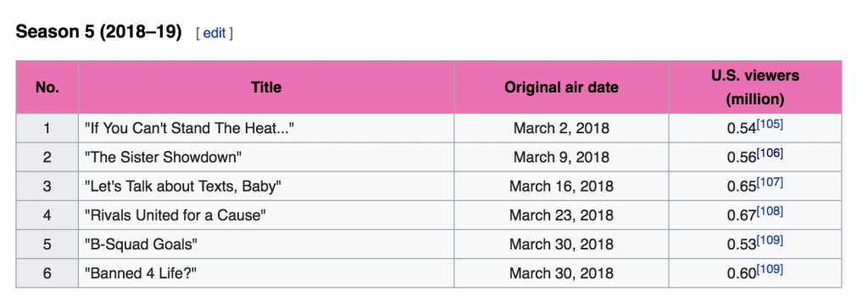Click the March 2, 2018 air date cell
Viewport: 868px width, 308px height.
pyautogui.click(x=561, y=128)
